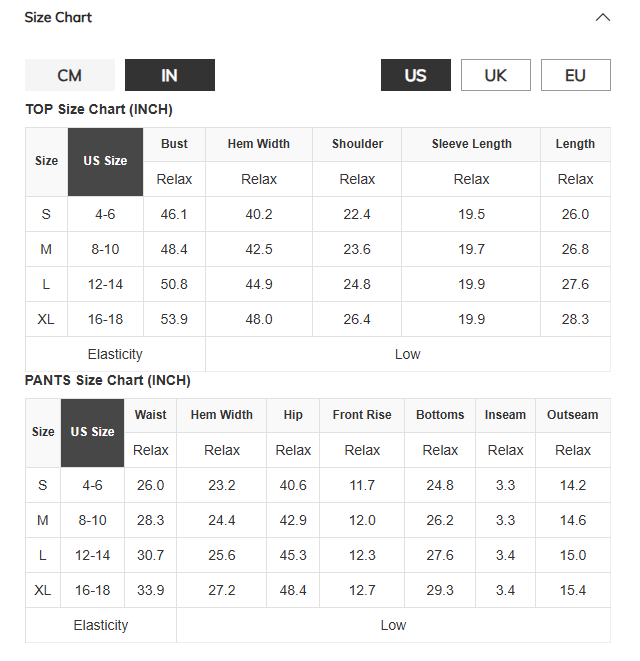Screen dimensions: 640x661
Task: Click Waist column header in PANTS chart
Action: [151, 415]
